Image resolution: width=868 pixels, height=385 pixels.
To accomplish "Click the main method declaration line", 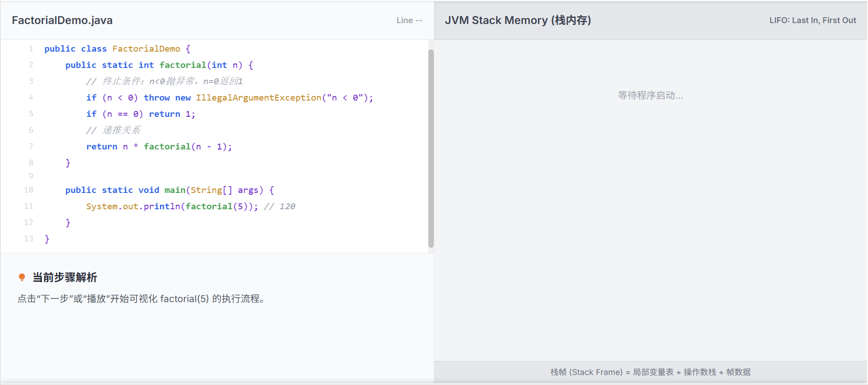I will [x=169, y=190].
